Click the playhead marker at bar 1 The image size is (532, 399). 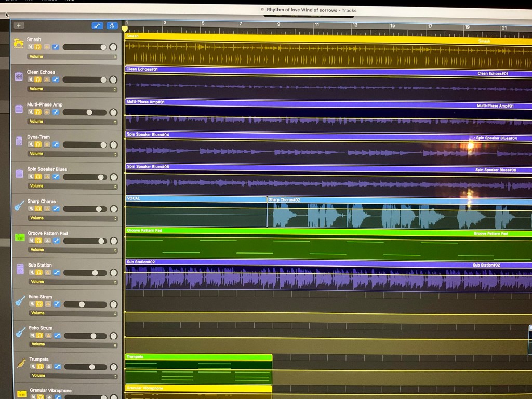coord(125,30)
